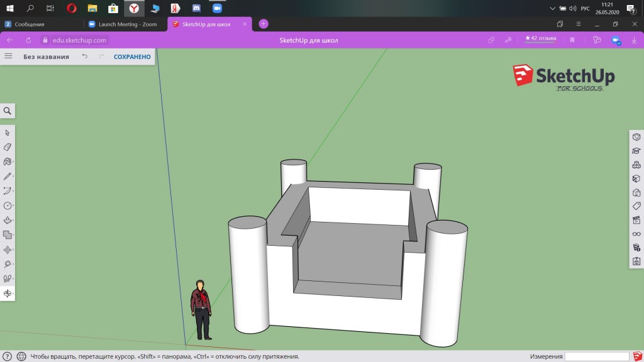Open the Display glasses panel

pos(636,234)
